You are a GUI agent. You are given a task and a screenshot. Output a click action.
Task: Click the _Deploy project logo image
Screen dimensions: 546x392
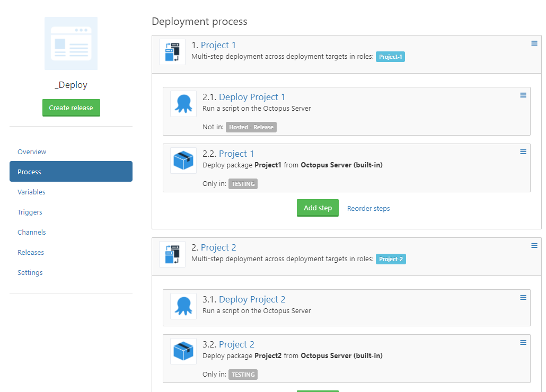[71, 44]
